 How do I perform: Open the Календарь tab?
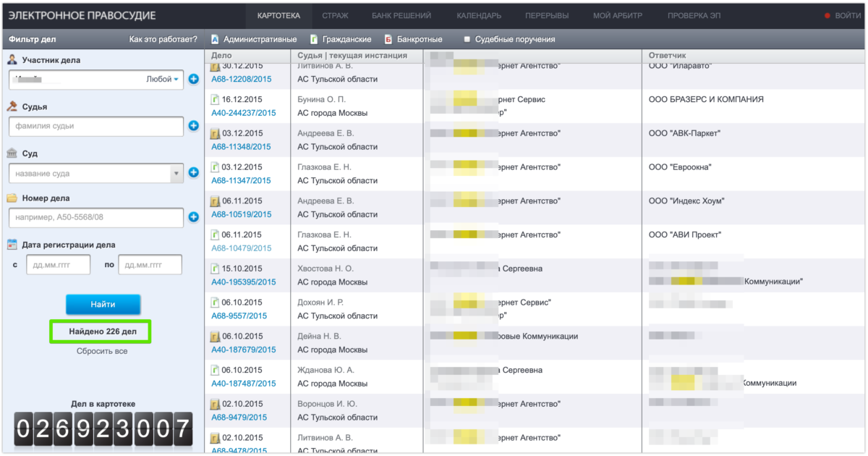tap(479, 15)
